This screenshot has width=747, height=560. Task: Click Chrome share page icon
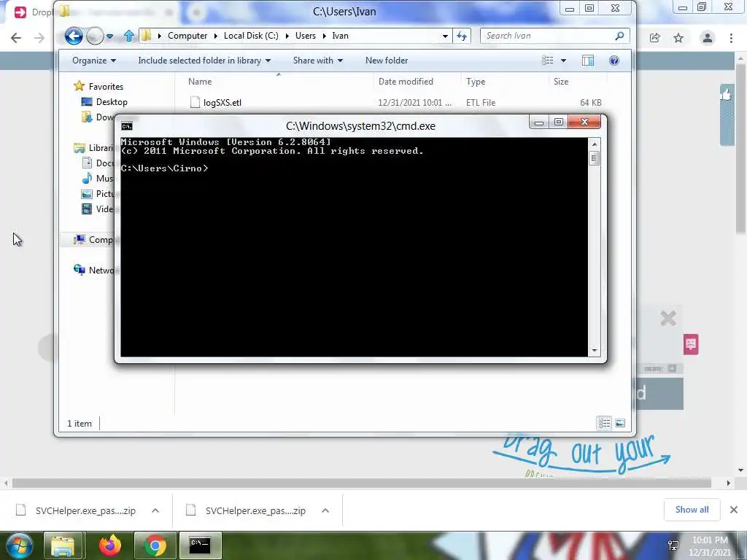(655, 38)
